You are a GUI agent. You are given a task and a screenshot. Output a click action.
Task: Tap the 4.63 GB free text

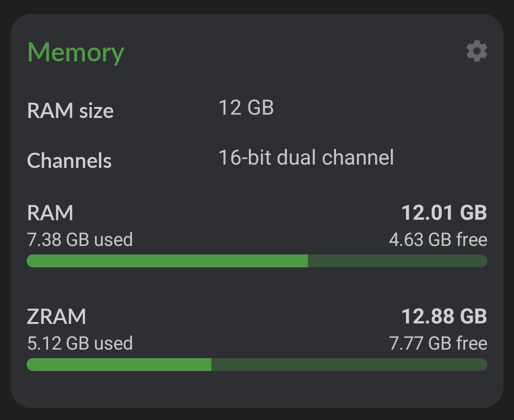[x=438, y=239]
